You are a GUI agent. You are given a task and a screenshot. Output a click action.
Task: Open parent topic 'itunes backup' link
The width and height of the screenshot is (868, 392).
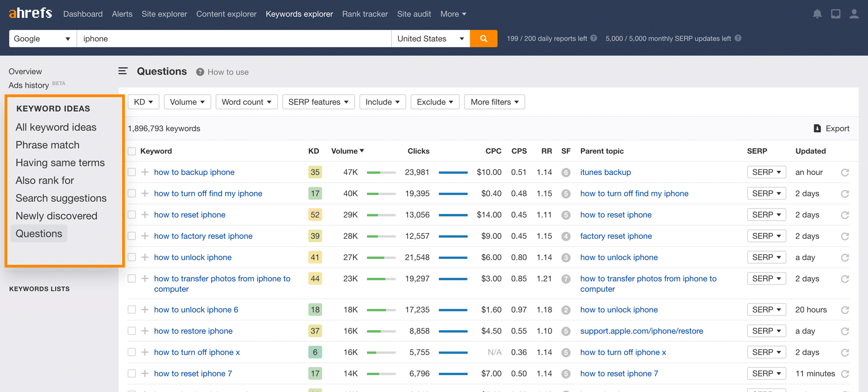tap(605, 172)
